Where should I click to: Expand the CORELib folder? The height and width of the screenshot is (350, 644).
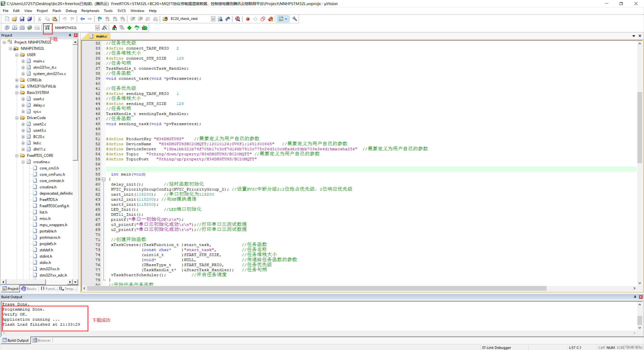coord(17,80)
